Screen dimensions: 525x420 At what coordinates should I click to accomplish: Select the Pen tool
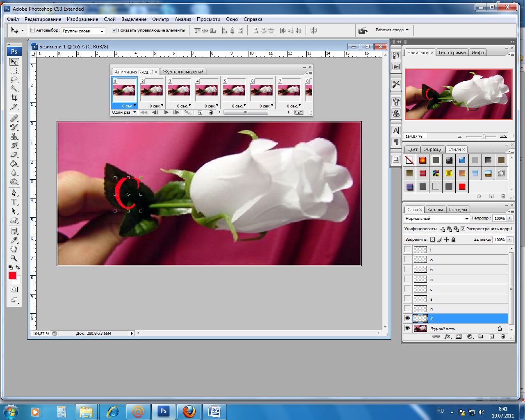tap(14, 193)
